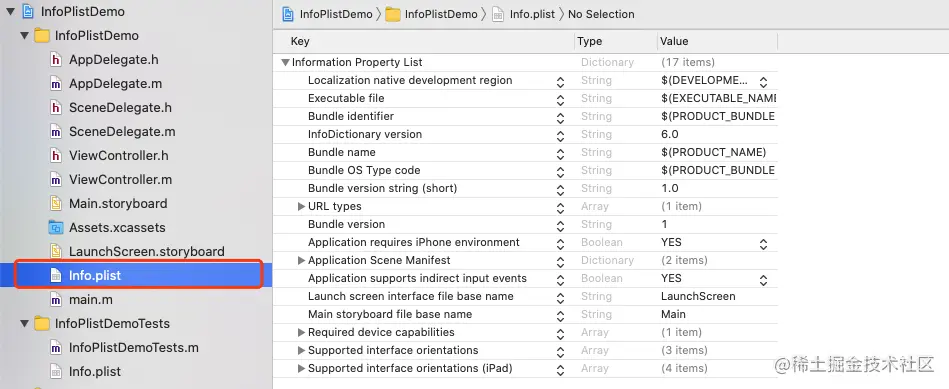The width and height of the screenshot is (949, 389).
Task: Select the Main.storyboard file icon
Action: coord(56,203)
